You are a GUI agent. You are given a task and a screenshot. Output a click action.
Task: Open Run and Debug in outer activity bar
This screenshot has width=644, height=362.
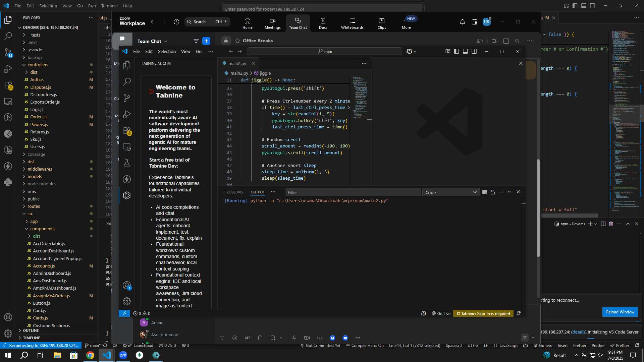coord(8,69)
